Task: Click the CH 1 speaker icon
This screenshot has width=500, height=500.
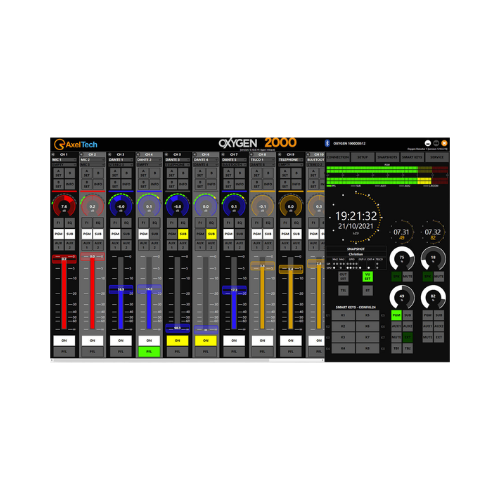Action: pos(53,155)
